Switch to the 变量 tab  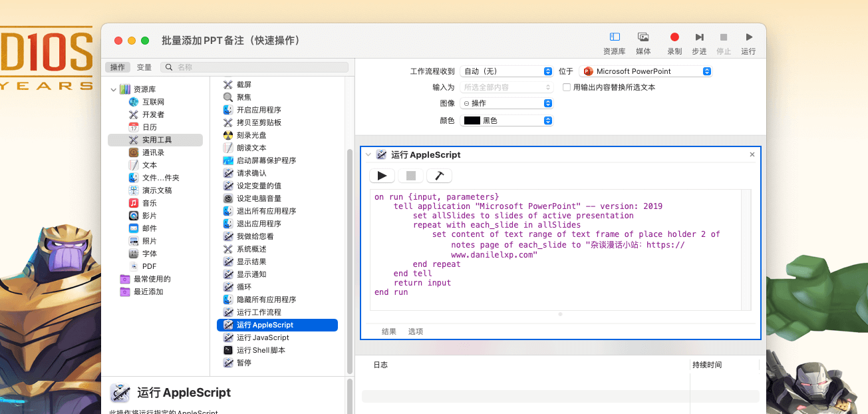point(144,67)
